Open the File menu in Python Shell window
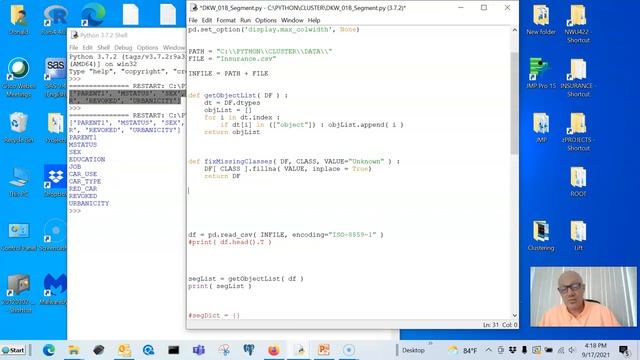 point(73,48)
